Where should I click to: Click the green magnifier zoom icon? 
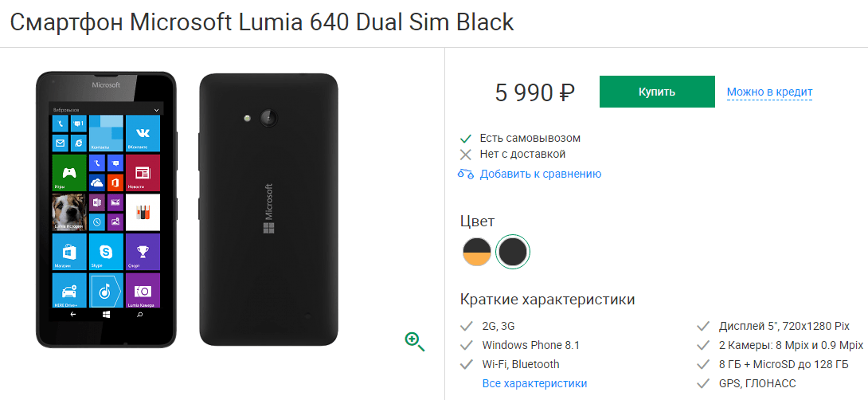pyautogui.click(x=415, y=341)
